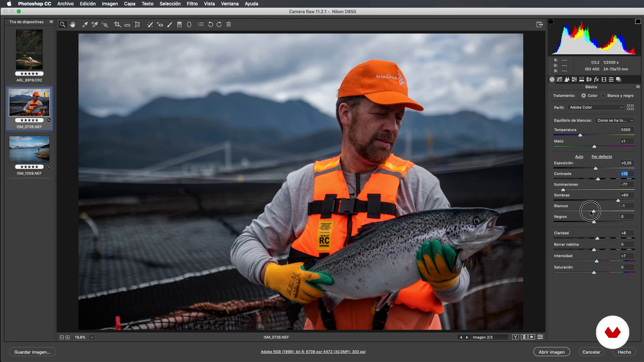Viewport: 644px width, 362px height.
Task: Select the Radial Filter tool
Action: click(x=189, y=24)
